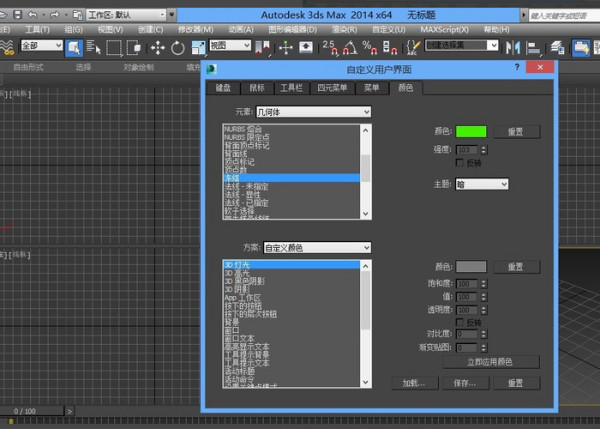Viewport: 600px width, 429px height.
Task: Click the Mirror tool icon
Action: (513, 47)
